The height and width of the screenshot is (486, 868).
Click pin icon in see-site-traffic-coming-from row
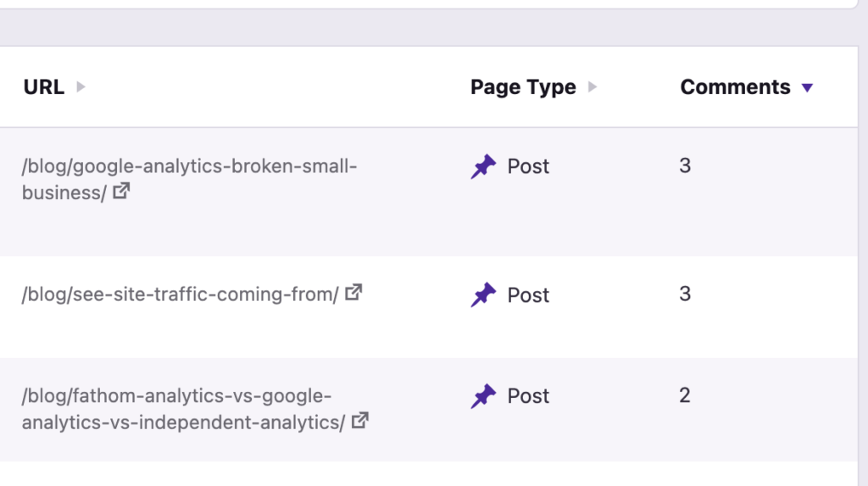click(483, 295)
